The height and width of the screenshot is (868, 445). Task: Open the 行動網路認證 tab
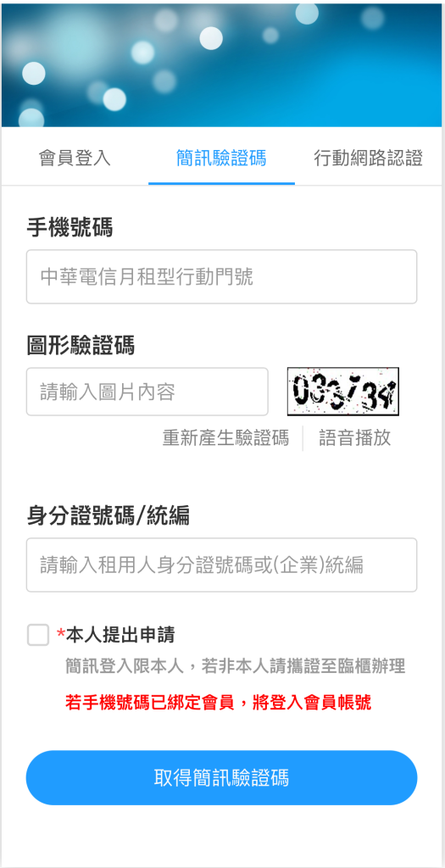(368, 159)
